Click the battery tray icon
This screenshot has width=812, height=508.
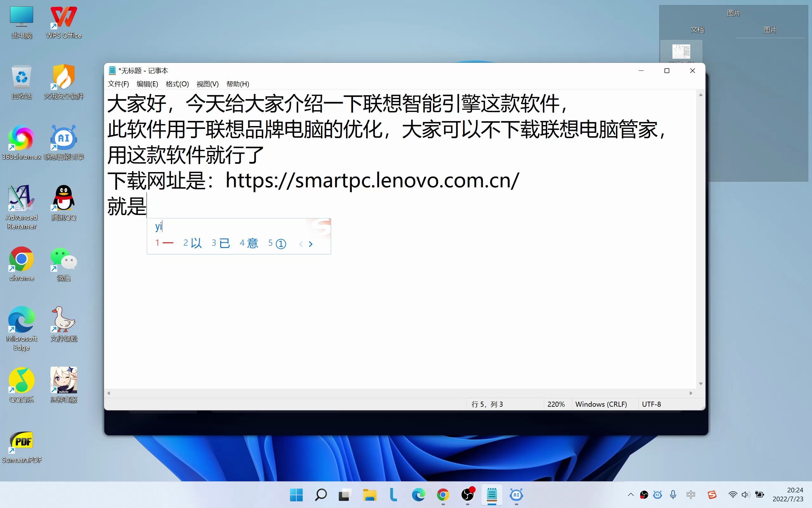coord(760,495)
